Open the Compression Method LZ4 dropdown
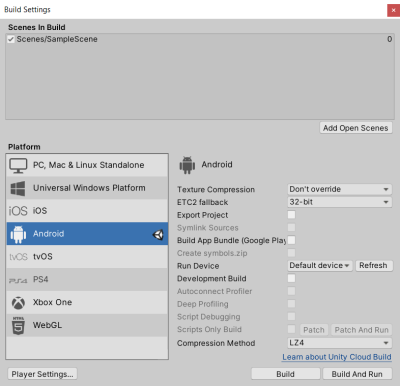Screen dimensions: 400x386 [x=340, y=343]
